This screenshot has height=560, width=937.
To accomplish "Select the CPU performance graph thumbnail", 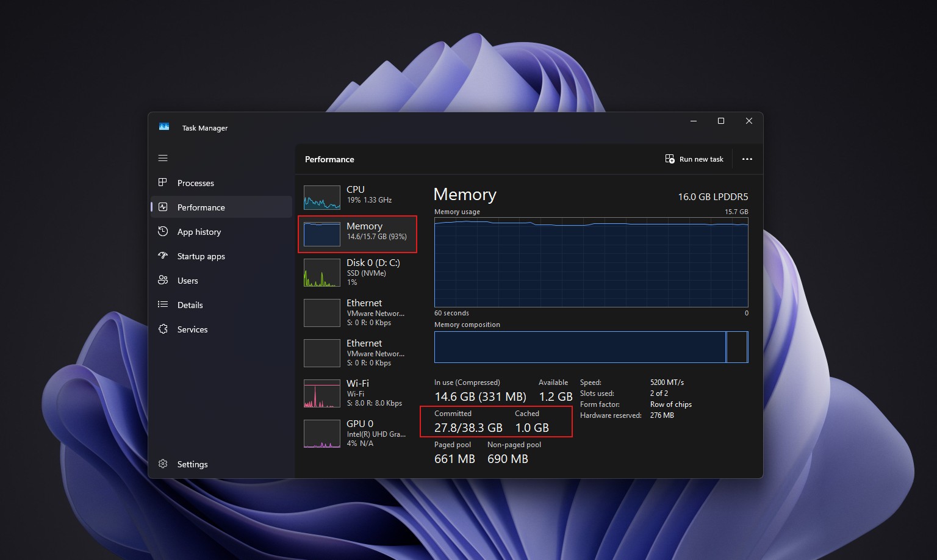I will coord(322,198).
